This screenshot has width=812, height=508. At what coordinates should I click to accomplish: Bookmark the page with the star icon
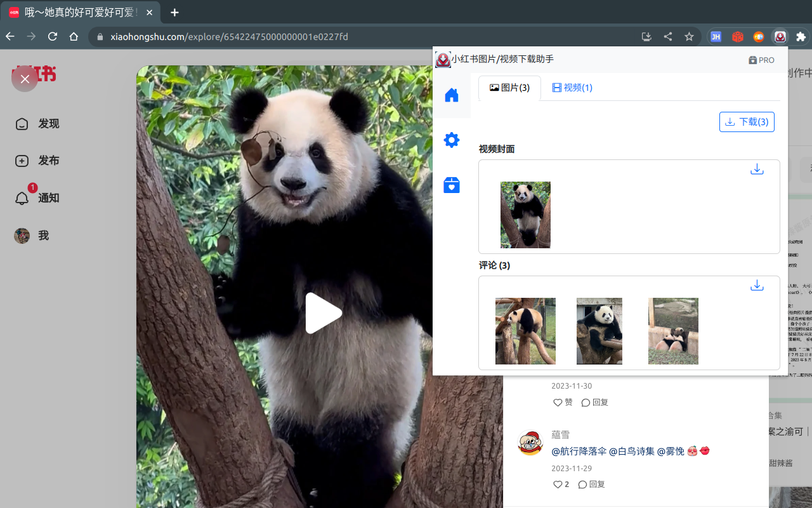689,37
